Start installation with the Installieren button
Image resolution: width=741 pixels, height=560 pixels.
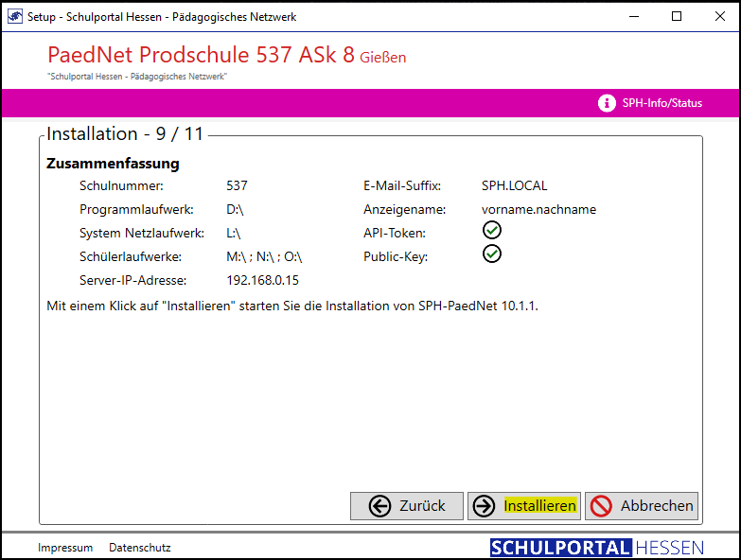(x=523, y=506)
